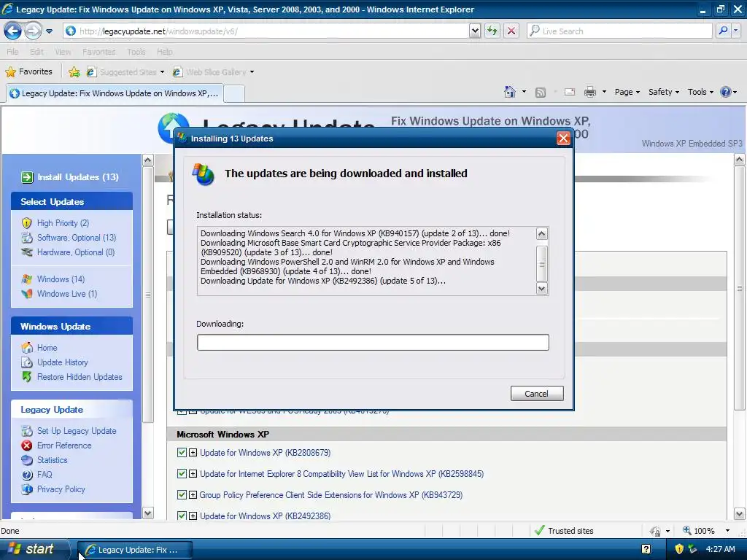Open the Help menu

tap(164, 52)
